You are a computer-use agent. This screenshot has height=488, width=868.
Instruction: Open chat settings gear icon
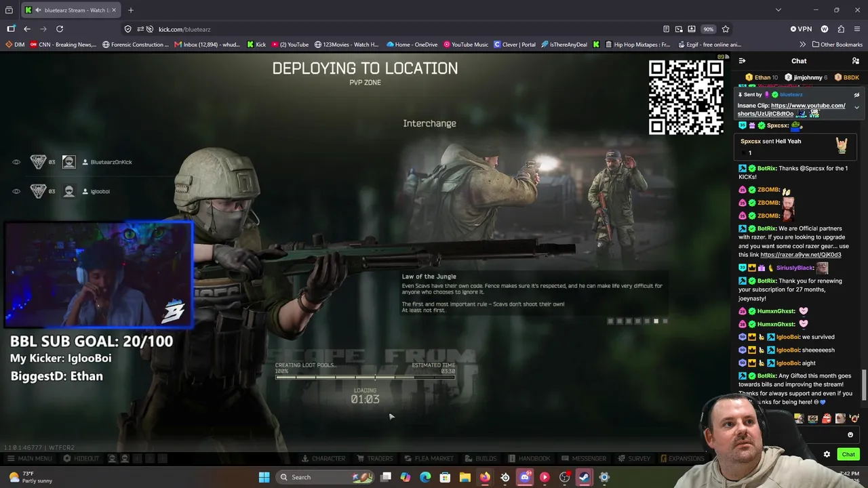coord(827,454)
